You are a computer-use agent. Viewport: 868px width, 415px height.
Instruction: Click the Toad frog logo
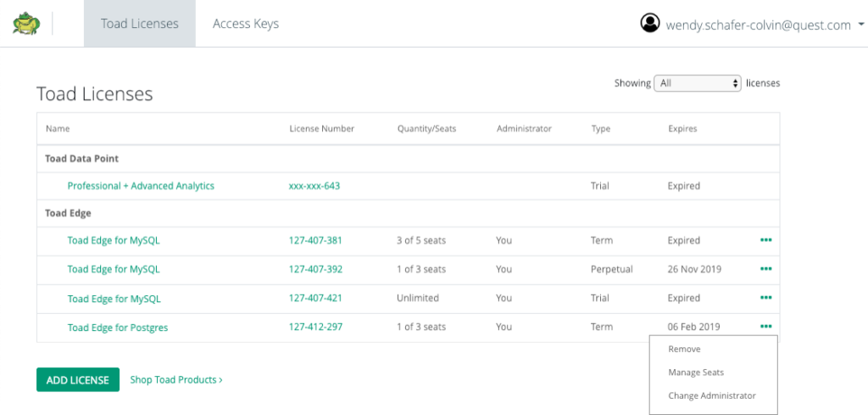[x=26, y=24]
